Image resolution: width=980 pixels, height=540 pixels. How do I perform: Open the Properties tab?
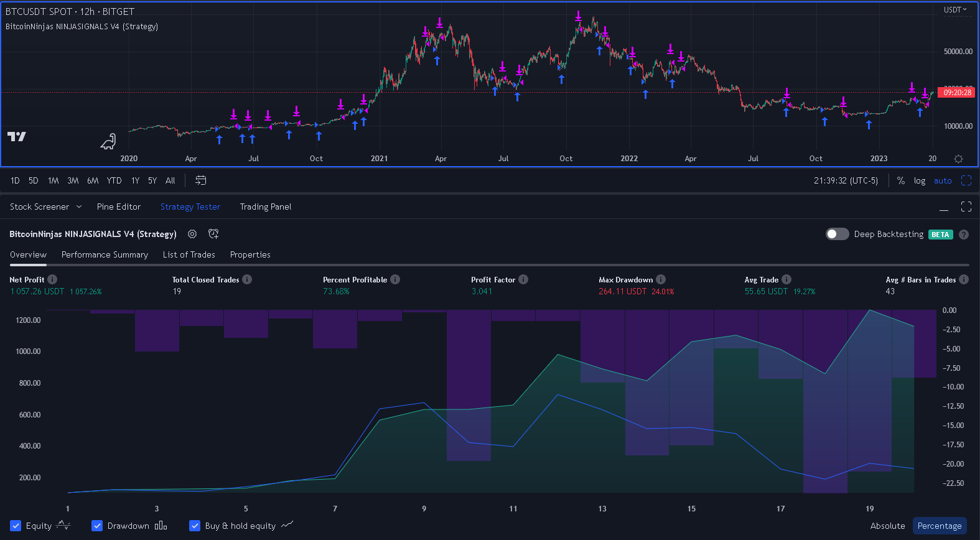(250, 254)
